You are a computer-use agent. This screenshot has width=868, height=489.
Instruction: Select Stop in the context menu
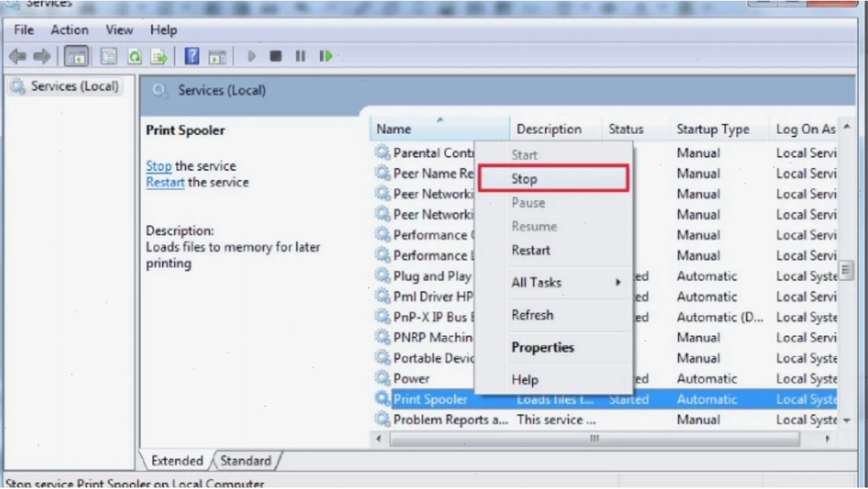tap(553, 179)
